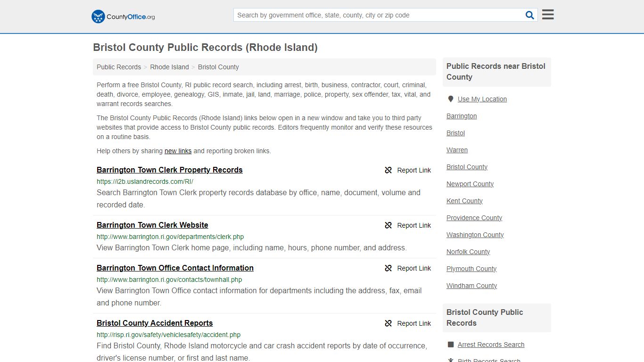Click the broken-link icon for Barrington Town Office Contact Information
The height and width of the screenshot is (362, 644).
(x=388, y=268)
